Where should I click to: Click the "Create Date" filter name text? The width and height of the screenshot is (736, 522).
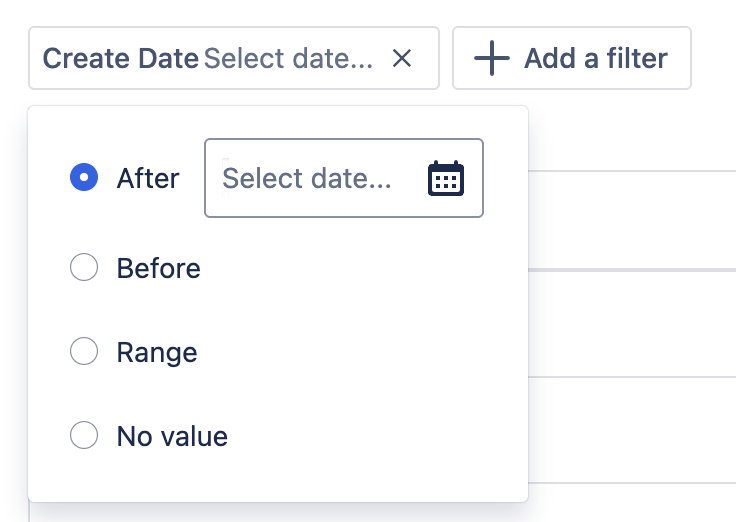[120, 59]
